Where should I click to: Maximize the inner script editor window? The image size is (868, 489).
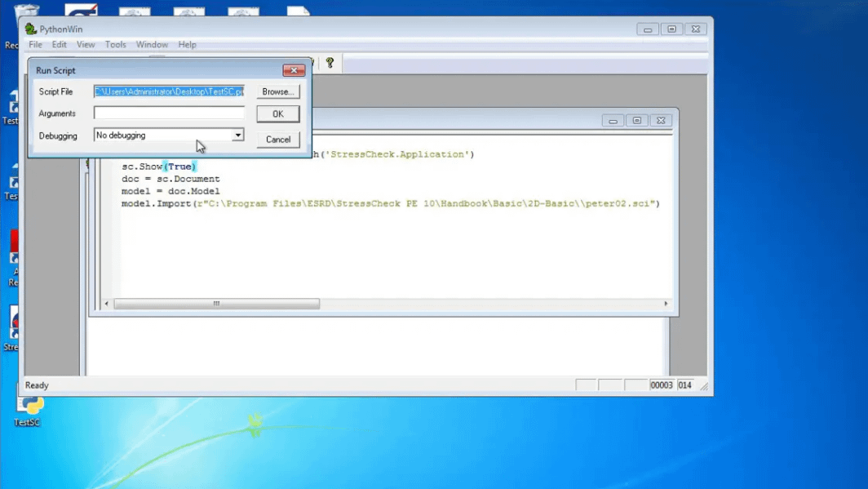tap(637, 120)
